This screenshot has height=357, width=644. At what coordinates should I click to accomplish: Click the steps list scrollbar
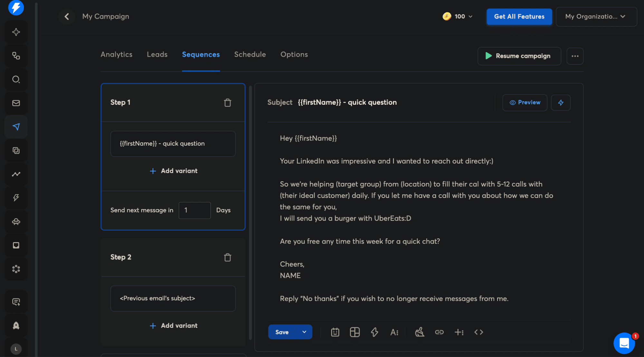click(250, 213)
